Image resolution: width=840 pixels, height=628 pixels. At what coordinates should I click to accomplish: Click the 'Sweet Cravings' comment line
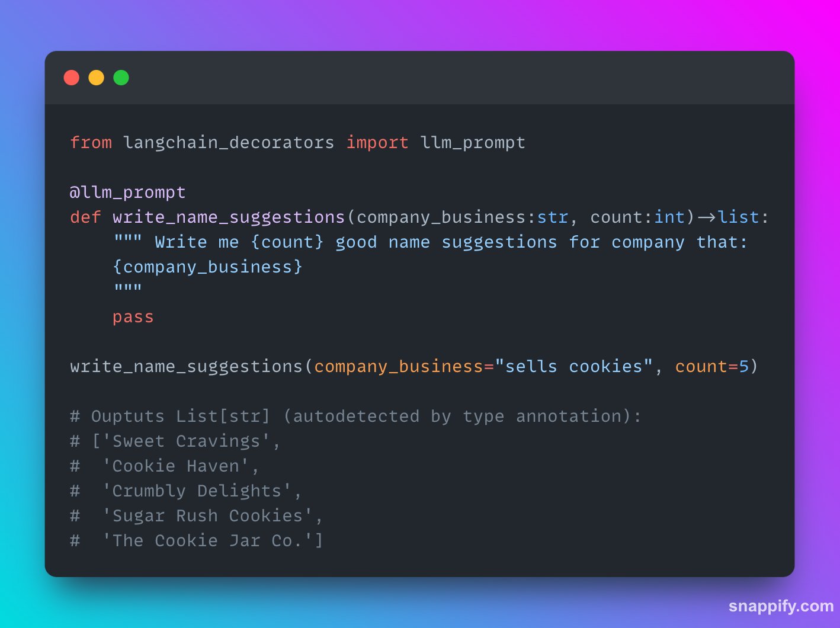tap(175, 441)
